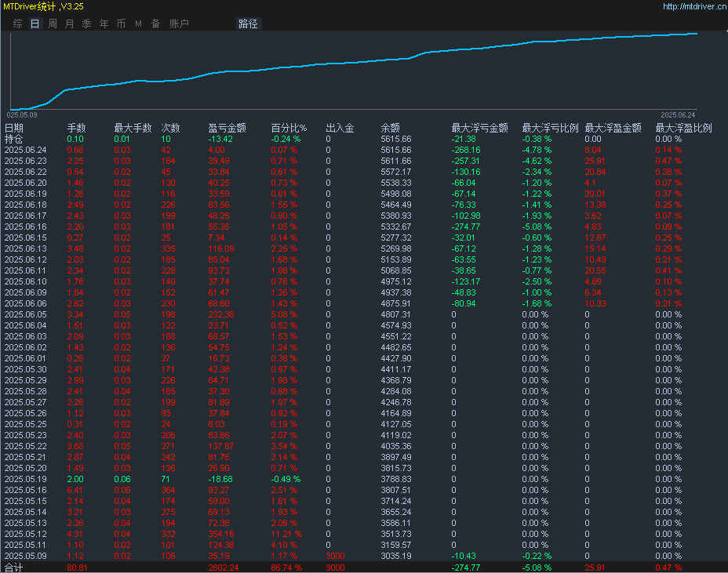Click floating profit 20.84
Viewport: 728px width, 573px height.
595,172
